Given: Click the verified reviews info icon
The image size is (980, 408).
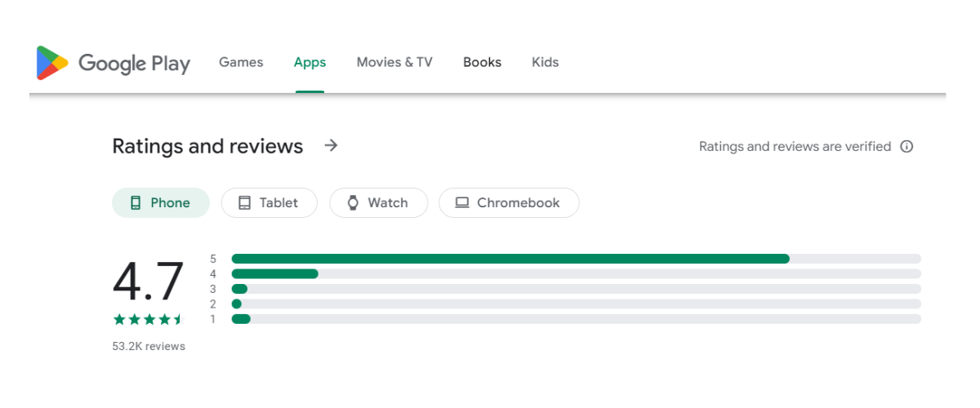Looking at the screenshot, I should point(906,147).
